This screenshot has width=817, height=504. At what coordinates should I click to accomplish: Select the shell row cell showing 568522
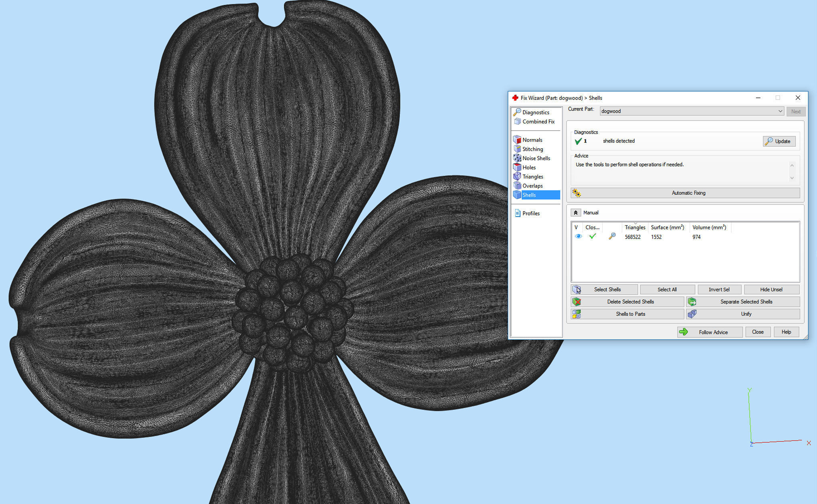coord(633,237)
